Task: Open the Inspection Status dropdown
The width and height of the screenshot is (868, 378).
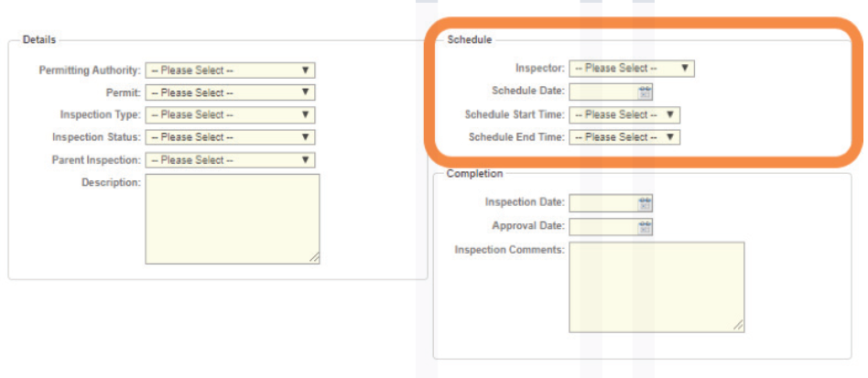Action: (231, 137)
